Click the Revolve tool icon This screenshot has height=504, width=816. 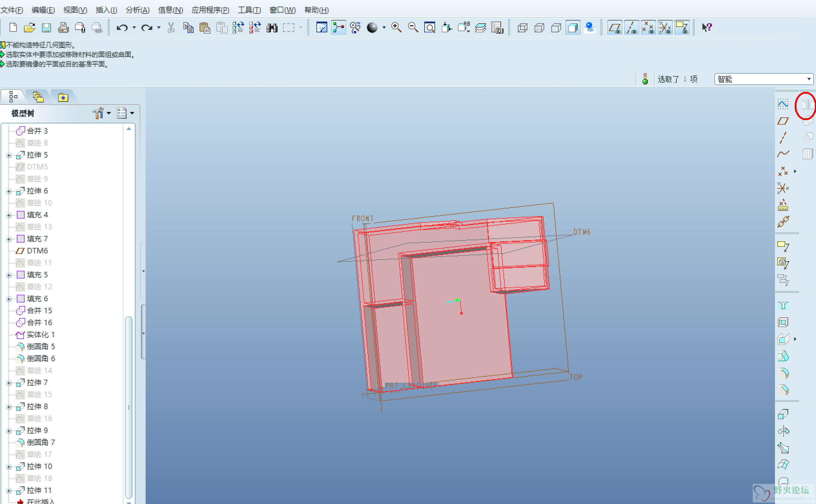point(783,431)
